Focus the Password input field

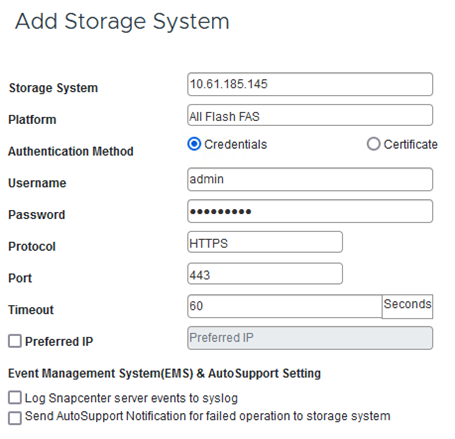[x=310, y=211]
